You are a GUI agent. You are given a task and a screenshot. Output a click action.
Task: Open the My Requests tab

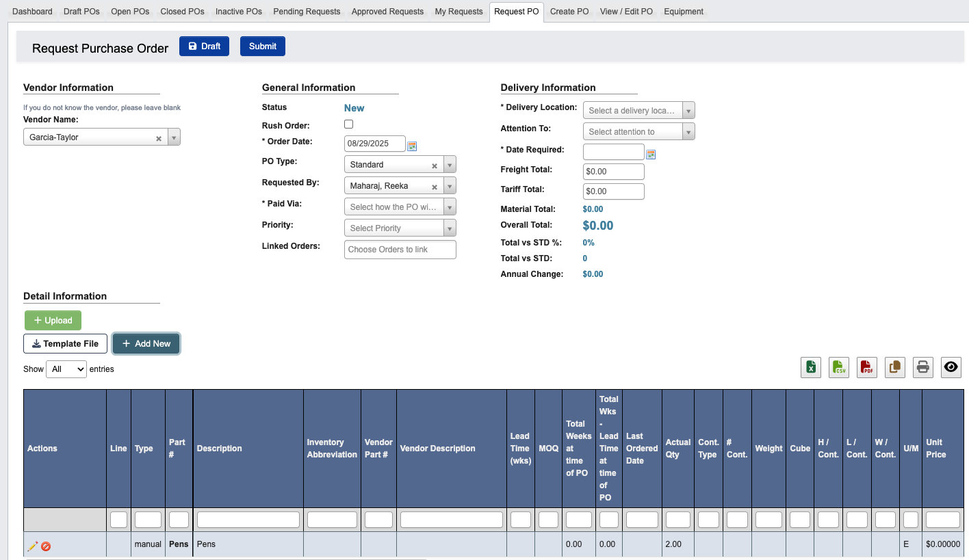click(x=458, y=12)
